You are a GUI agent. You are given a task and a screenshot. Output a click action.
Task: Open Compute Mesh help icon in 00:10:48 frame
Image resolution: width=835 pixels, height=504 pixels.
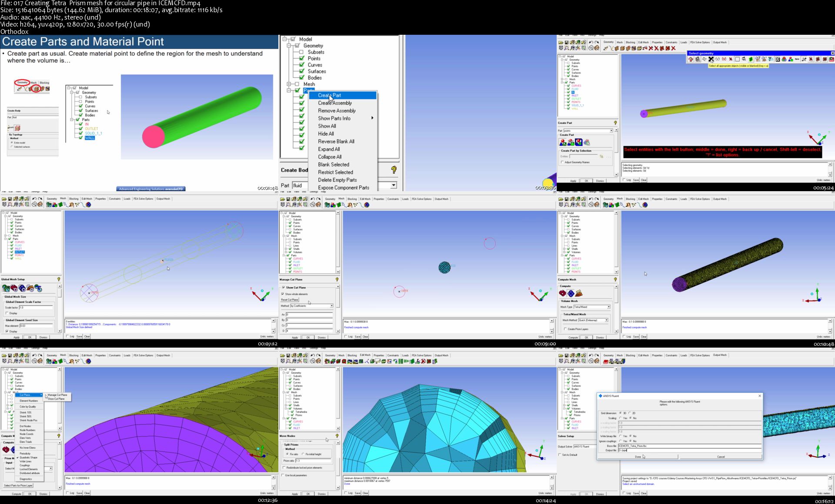[x=615, y=279]
